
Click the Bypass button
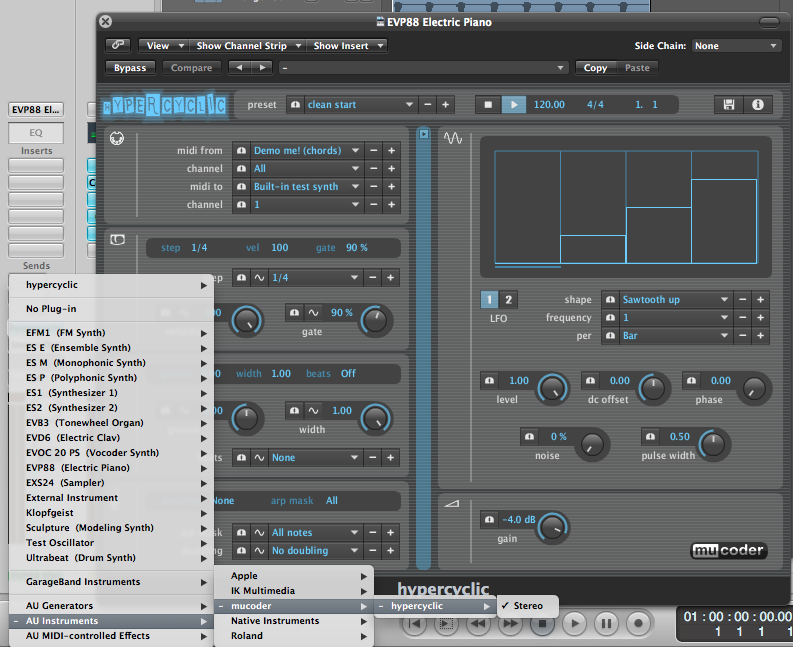129,68
